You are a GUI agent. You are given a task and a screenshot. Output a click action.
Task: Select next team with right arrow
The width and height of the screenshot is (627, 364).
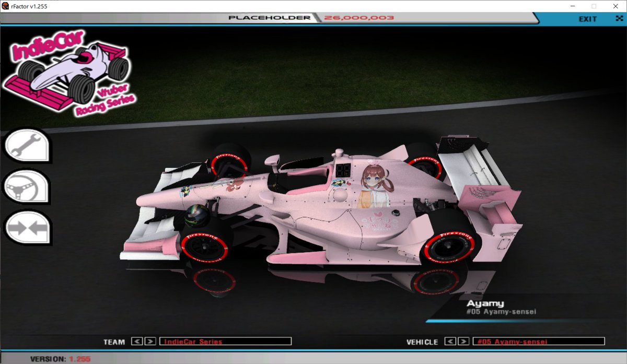(150, 342)
